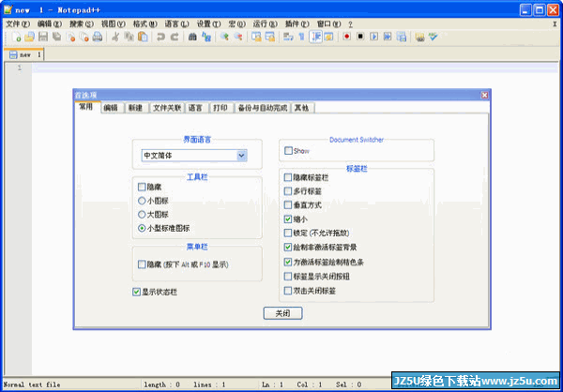563x392 pixels.
Task: Open the User Defined Language icon
Action: click(328, 37)
